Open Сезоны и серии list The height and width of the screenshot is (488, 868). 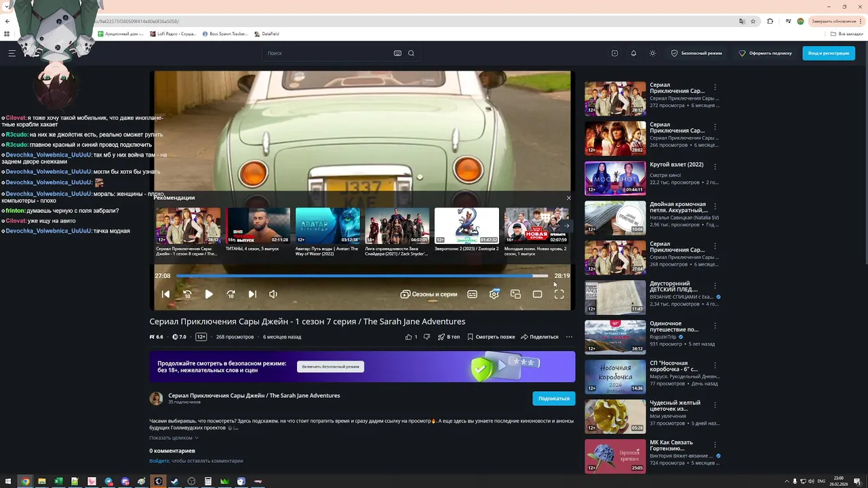429,294
